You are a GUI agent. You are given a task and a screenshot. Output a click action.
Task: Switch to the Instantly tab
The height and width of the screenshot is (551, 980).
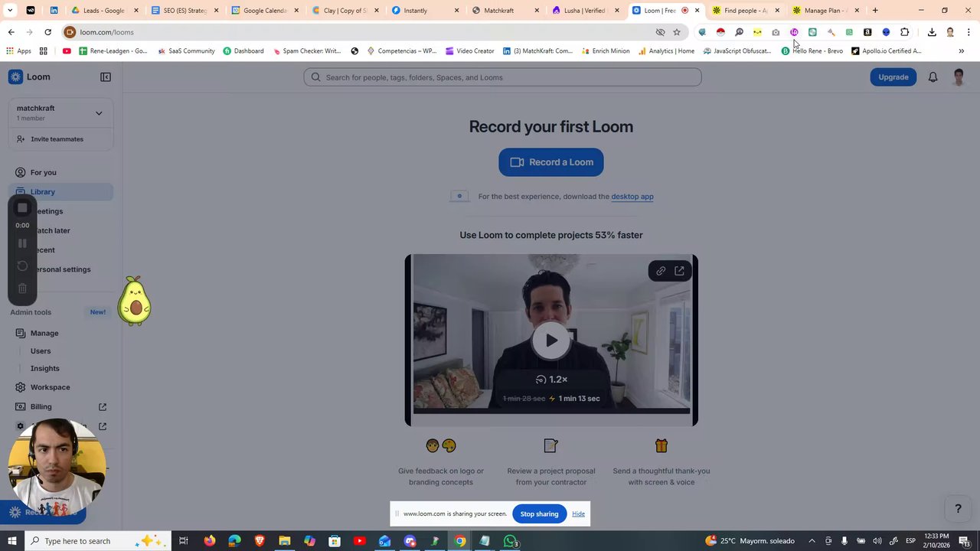click(x=426, y=11)
